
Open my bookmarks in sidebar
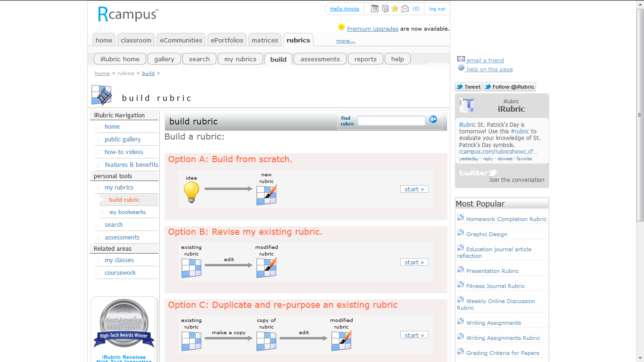[x=128, y=212]
